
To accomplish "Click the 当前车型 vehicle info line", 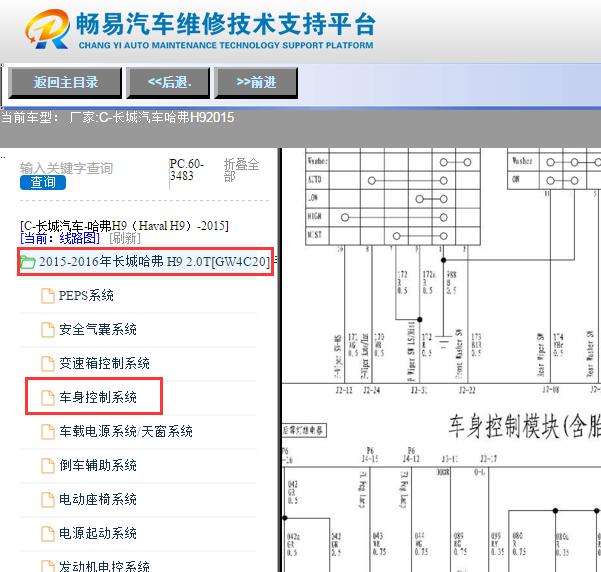I will [117, 117].
